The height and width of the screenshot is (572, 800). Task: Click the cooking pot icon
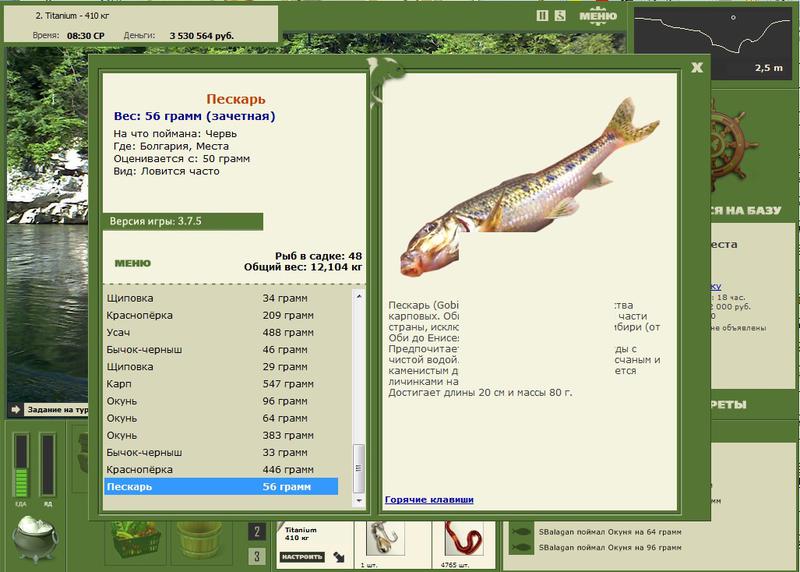coord(35,538)
